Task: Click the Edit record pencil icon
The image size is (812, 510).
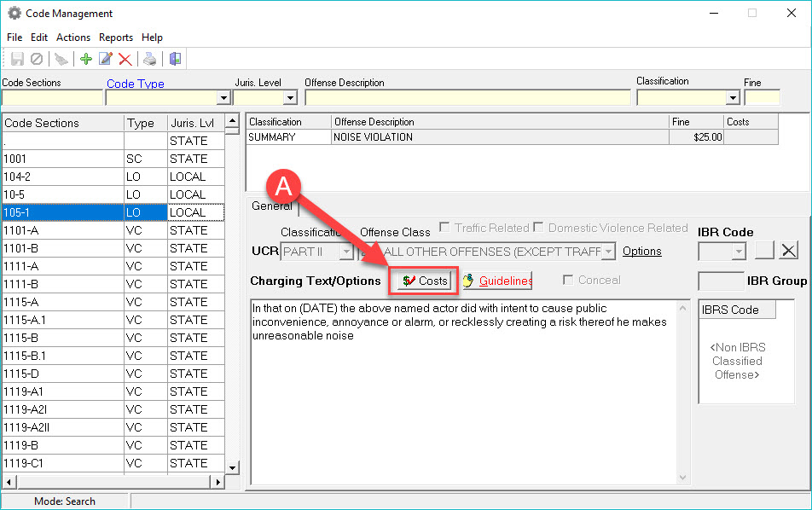Action: pos(105,59)
